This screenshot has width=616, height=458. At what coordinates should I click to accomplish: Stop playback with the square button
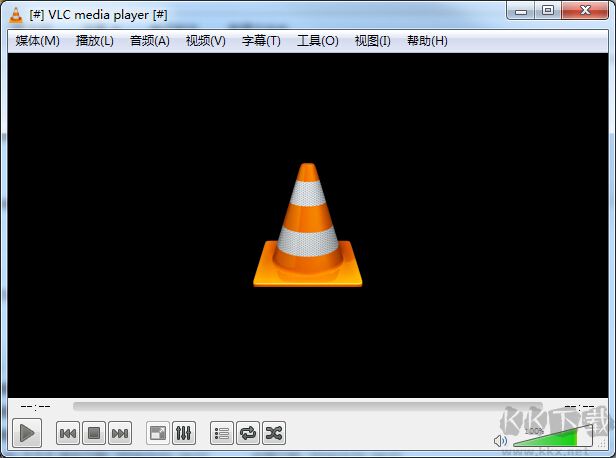[x=94, y=433]
